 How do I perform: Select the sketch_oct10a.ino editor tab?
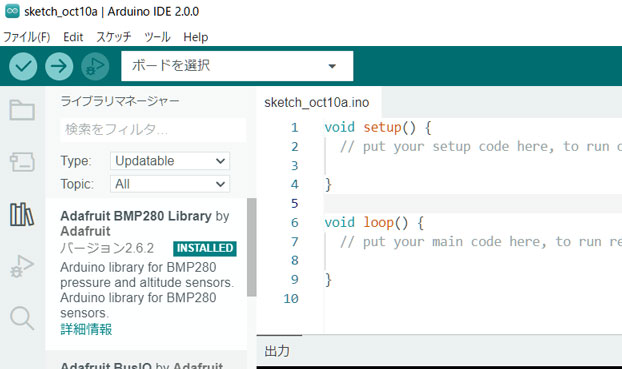coord(317,103)
